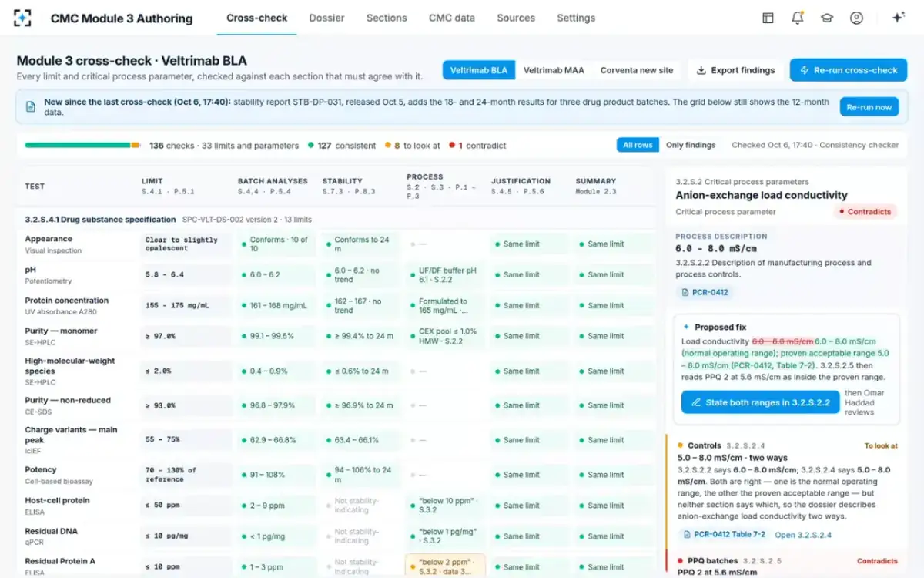This screenshot has height=578, width=924.
Task: Click Potency limit 70 - 130% of reference
Action: 186,475
